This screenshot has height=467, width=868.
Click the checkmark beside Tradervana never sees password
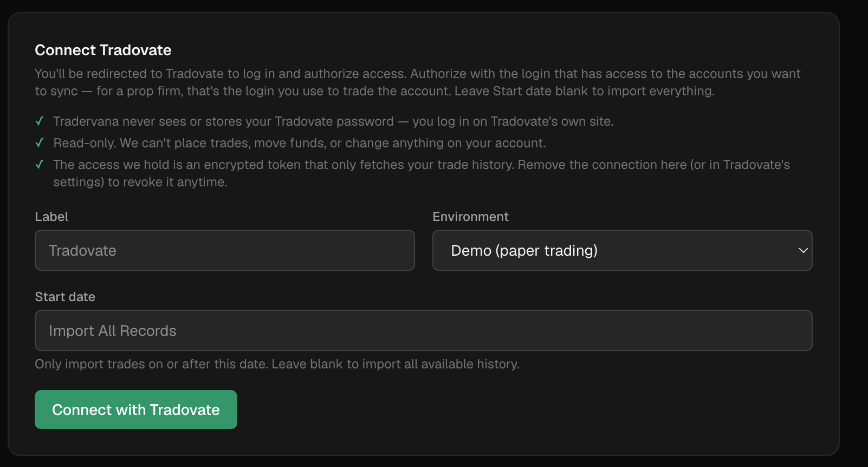point(40,121)
